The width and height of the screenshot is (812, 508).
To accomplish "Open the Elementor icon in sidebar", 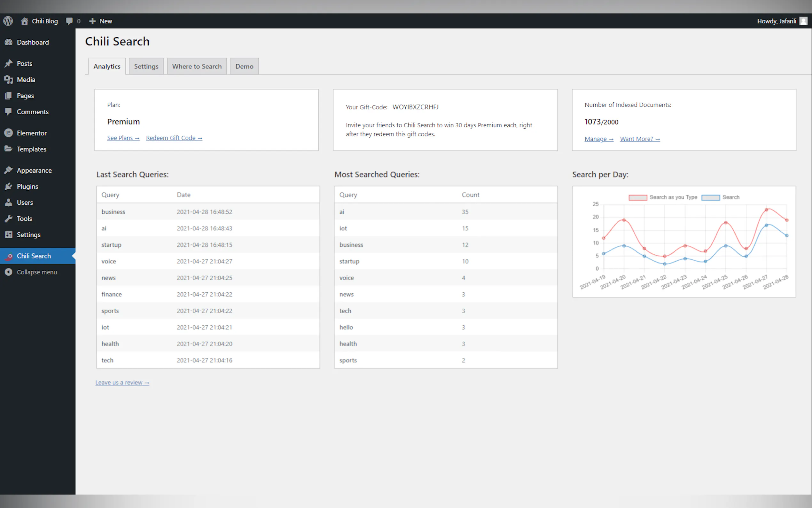I will point(9,133).
